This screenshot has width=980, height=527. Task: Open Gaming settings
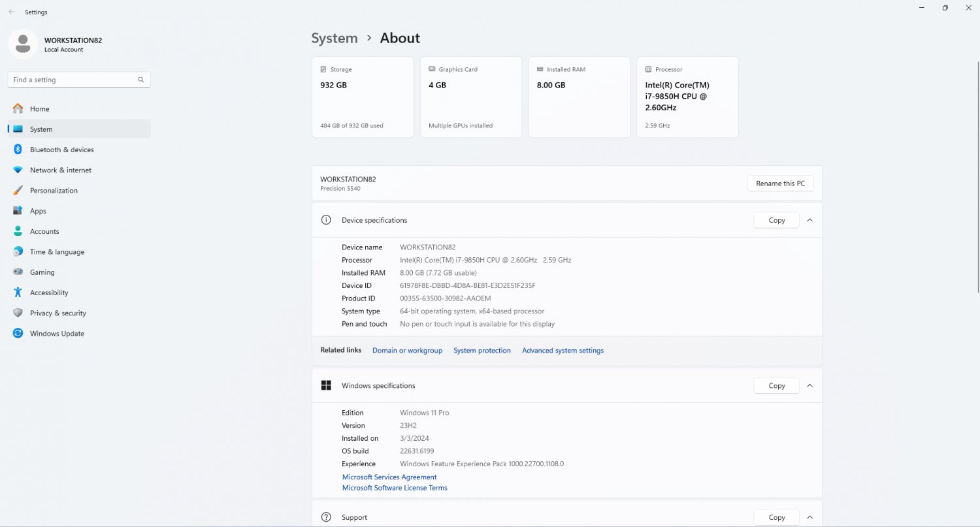(79, 272)
